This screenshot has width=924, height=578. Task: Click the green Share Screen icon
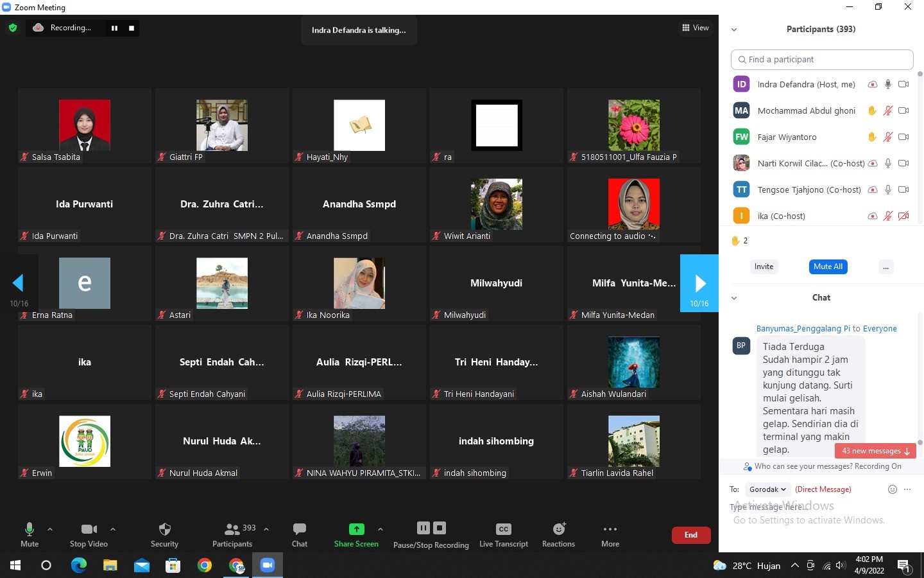(x=356, y=529)
